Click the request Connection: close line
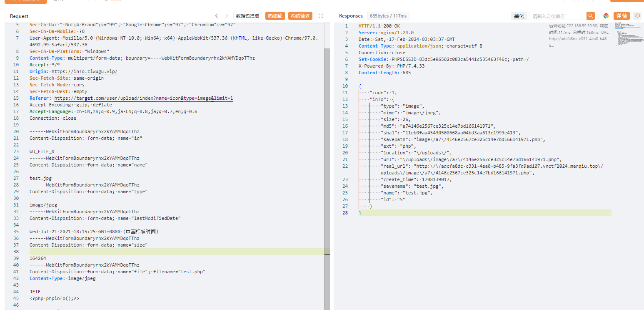The height and width of the screenshot is (310, 644). 53,118
